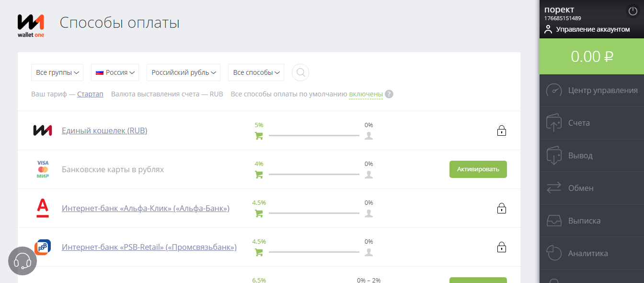Click the 5% commission value
Viewport: 644px width, 283px height.
(x=259, y=125)
